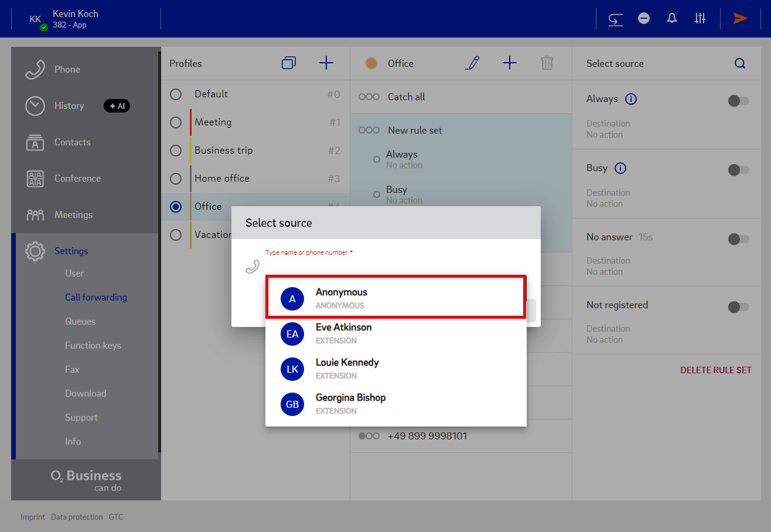771x532 pixels.
Task: Switch on the Not registered toggle
Action: click(738, 307)
